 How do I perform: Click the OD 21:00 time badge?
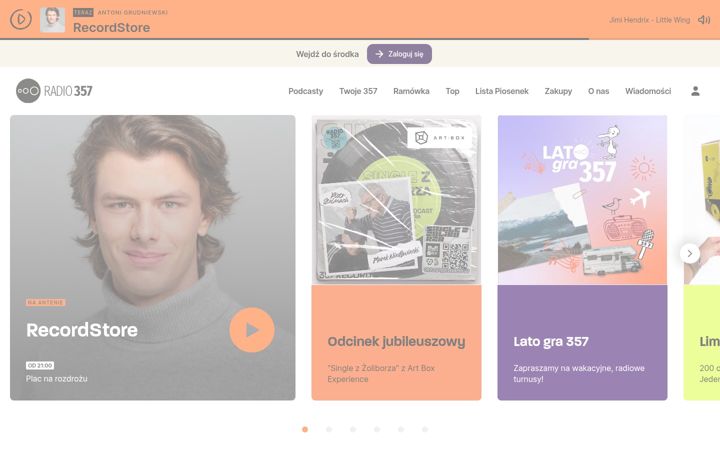40,366
